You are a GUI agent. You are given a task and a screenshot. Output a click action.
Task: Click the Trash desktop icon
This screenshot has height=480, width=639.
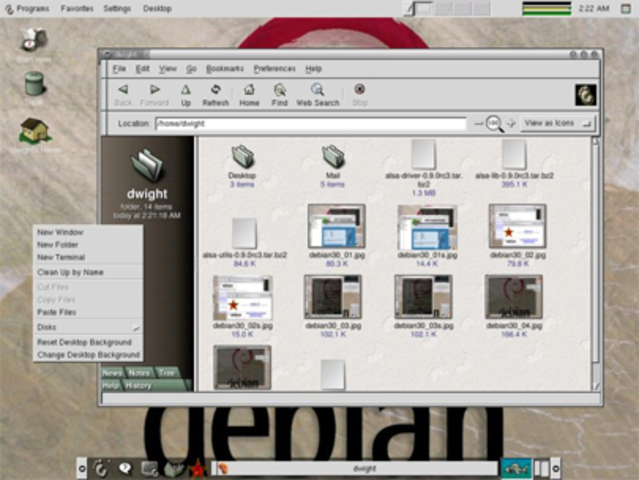coord(35,84)
